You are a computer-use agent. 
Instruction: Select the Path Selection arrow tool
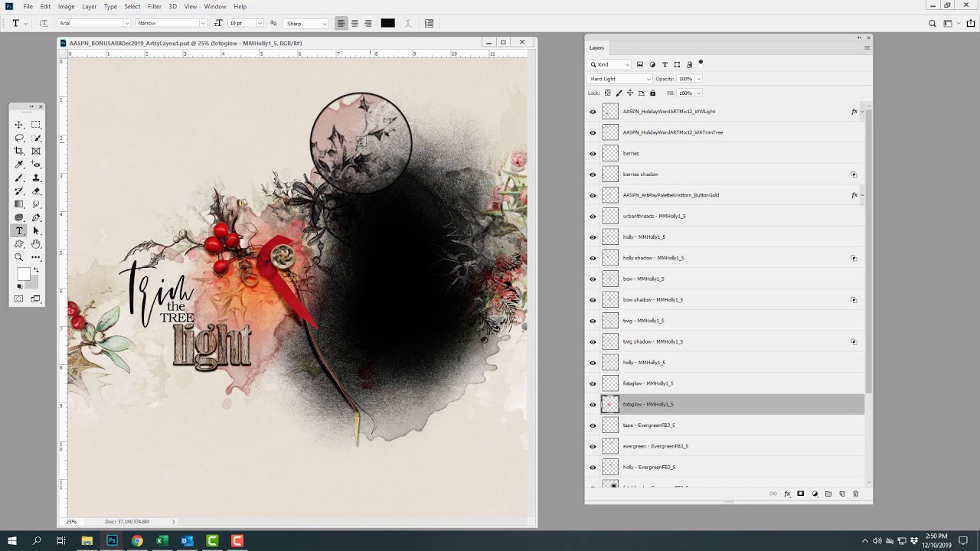[36, 230]
